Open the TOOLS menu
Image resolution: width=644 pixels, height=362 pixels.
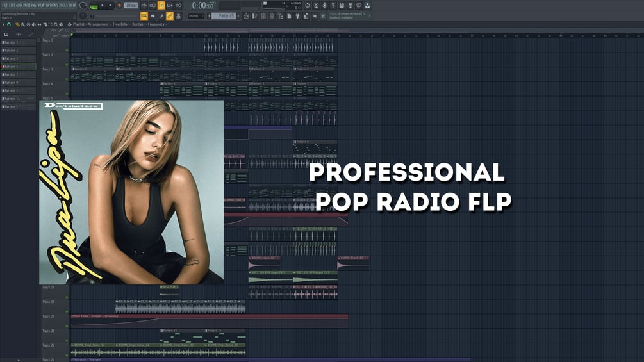click(63, 5)
